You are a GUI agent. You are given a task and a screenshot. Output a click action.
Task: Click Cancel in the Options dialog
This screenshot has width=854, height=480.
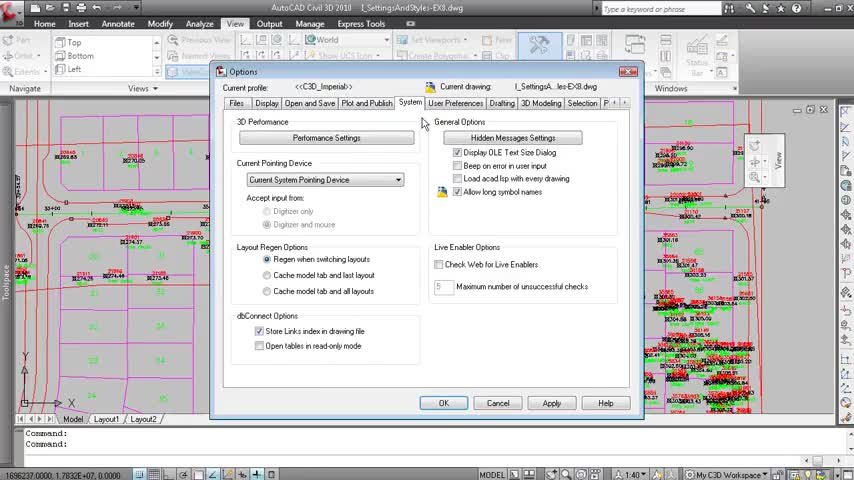click(498, 403)
